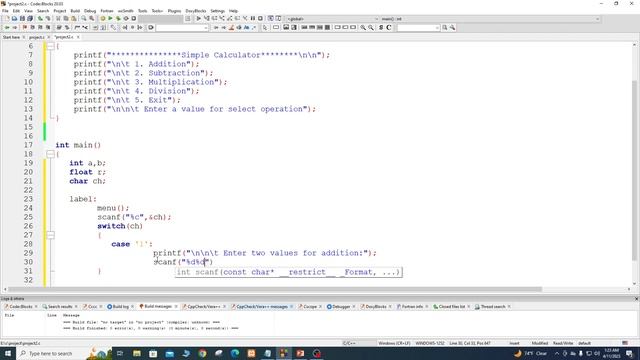Open the Plugins menu
Image resolution: width=640 pixels, height=360 pixels.
(x=174, y=11)
